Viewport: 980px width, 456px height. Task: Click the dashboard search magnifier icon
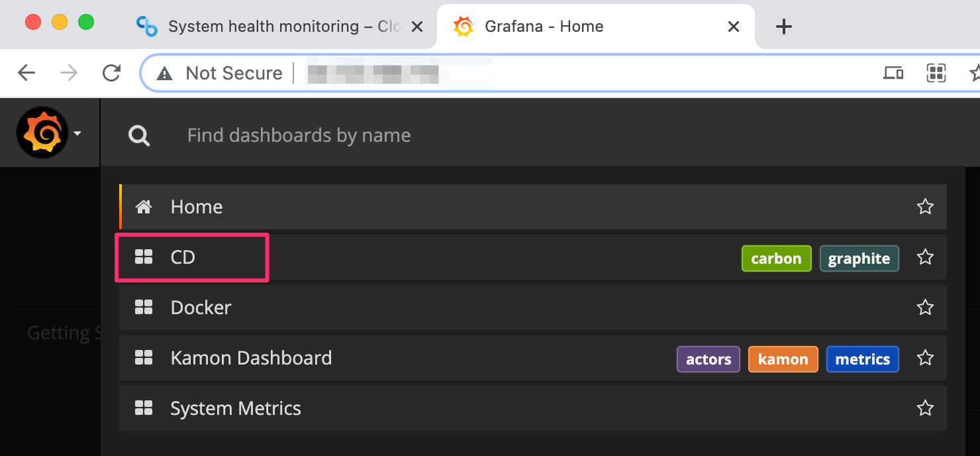pyautogui.click(x=139, y=136)
